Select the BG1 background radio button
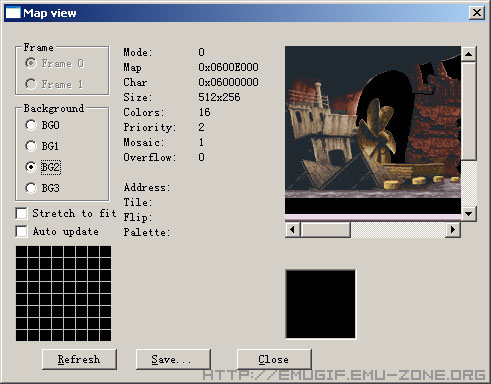 [x=31, y=146]
